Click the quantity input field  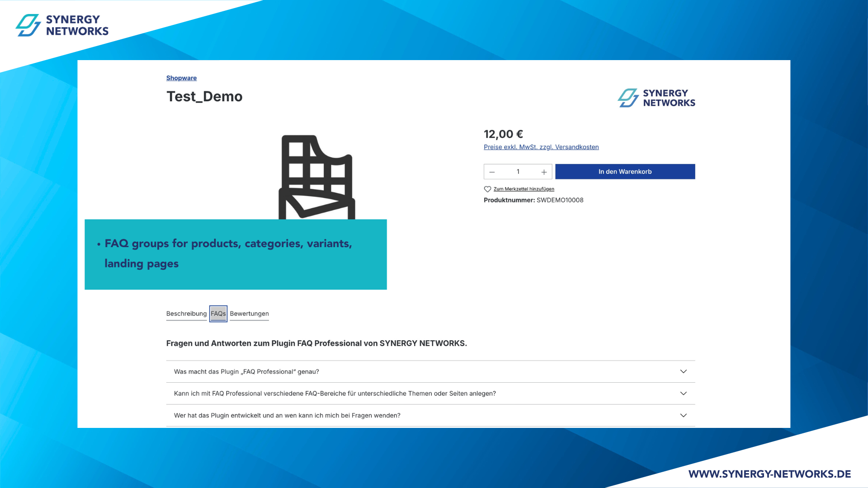pos(518,172)
